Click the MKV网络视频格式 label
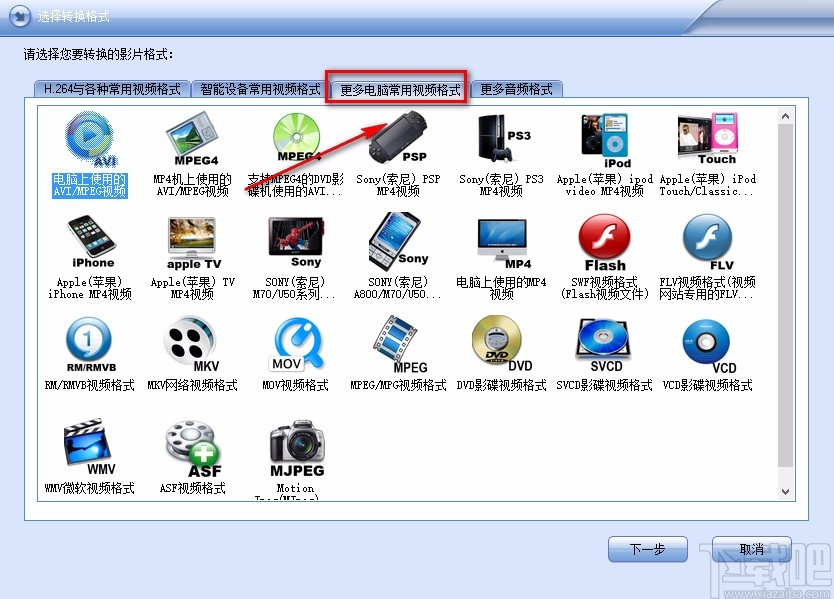The image size is (834, 599). 193,385
